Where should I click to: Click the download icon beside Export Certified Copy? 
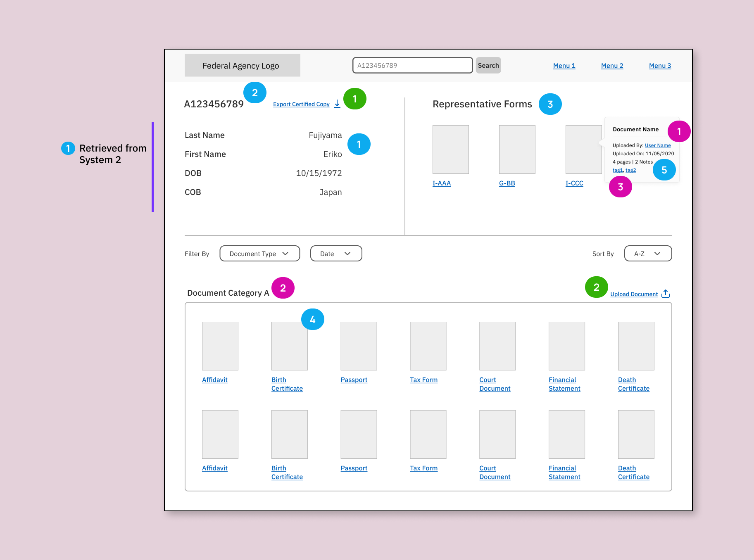point(337,104)
